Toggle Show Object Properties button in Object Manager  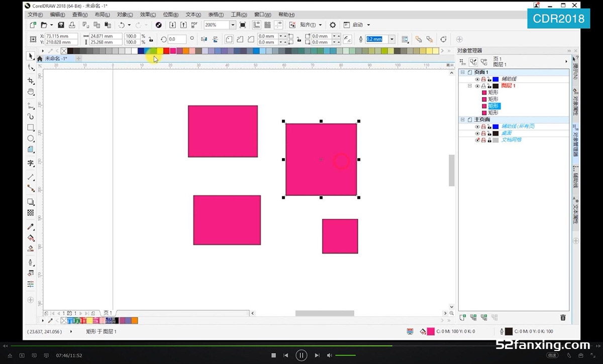tap(463, 61)
